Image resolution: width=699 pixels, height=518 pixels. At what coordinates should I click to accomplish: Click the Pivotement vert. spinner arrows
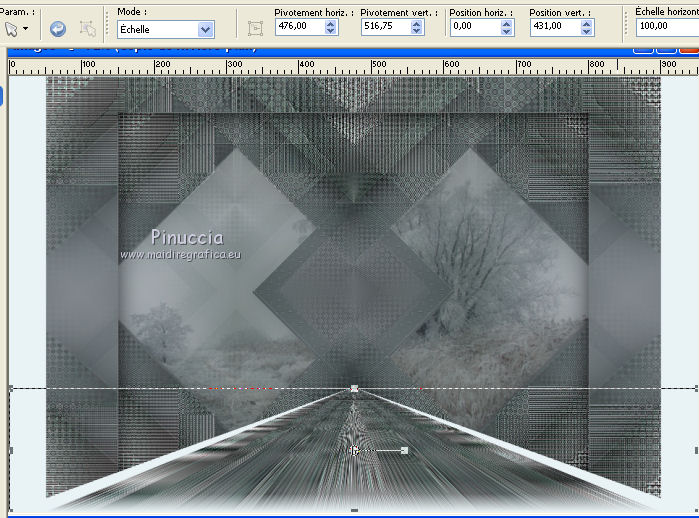tap(416, 27)
